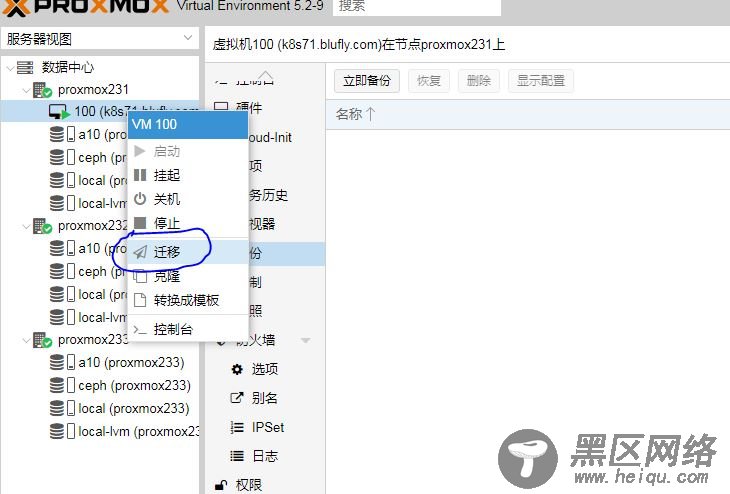Click the proxmox233 node icon

42,340
